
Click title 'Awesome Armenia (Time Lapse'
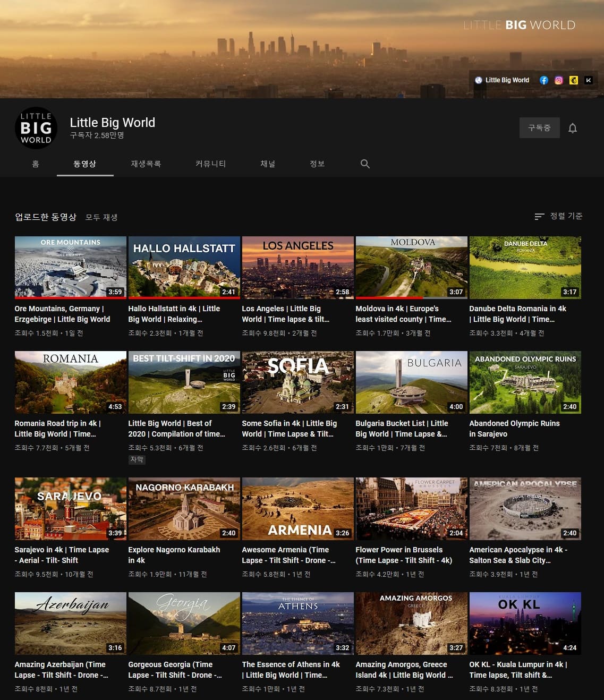pos(289,555)
